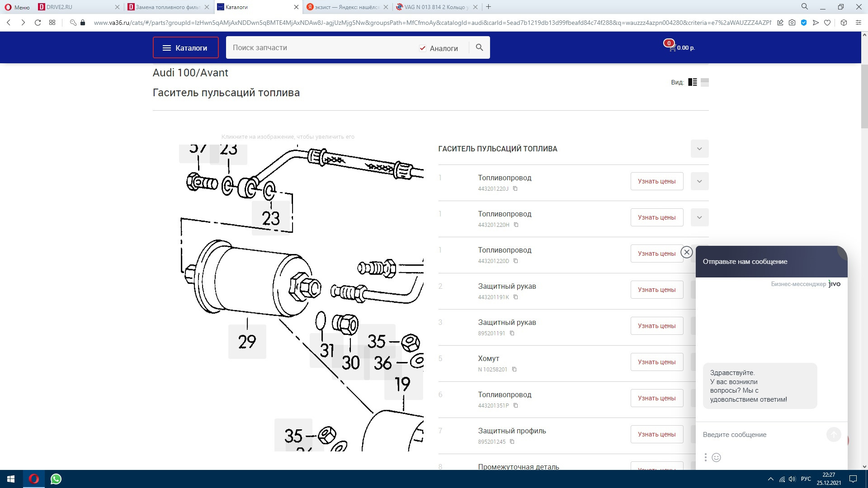Copy part number N 10258201
Screen dimensions: 868x488
pyautogui.click(x=514, y=370)
